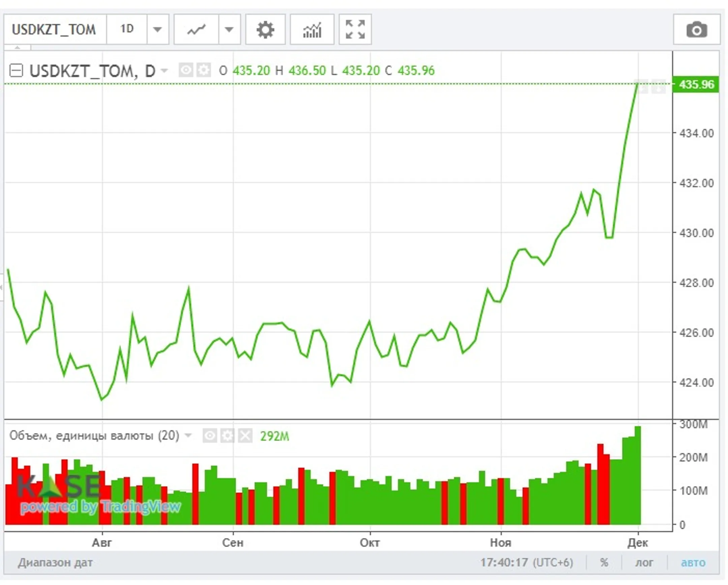Hide the volume indicator with eye icon
The image size is (728, 585).
click(210, 436)
